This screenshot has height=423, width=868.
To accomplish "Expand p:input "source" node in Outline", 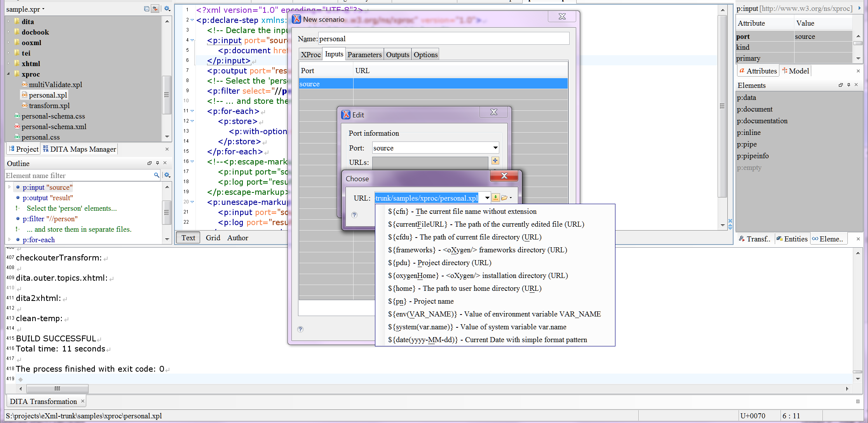I will coord(9,187).
